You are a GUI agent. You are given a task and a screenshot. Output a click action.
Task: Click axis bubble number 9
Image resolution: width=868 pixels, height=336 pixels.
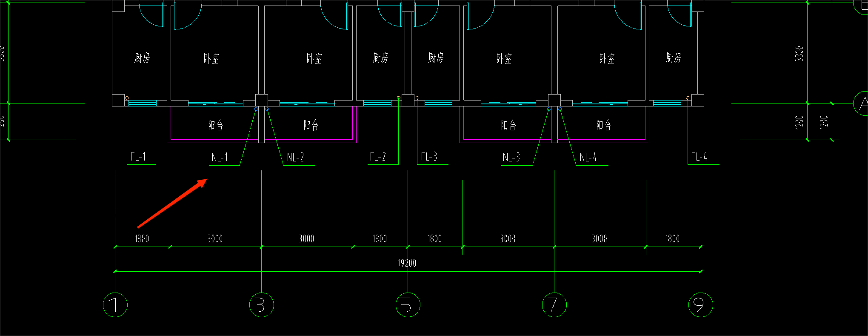pos(700,305)
